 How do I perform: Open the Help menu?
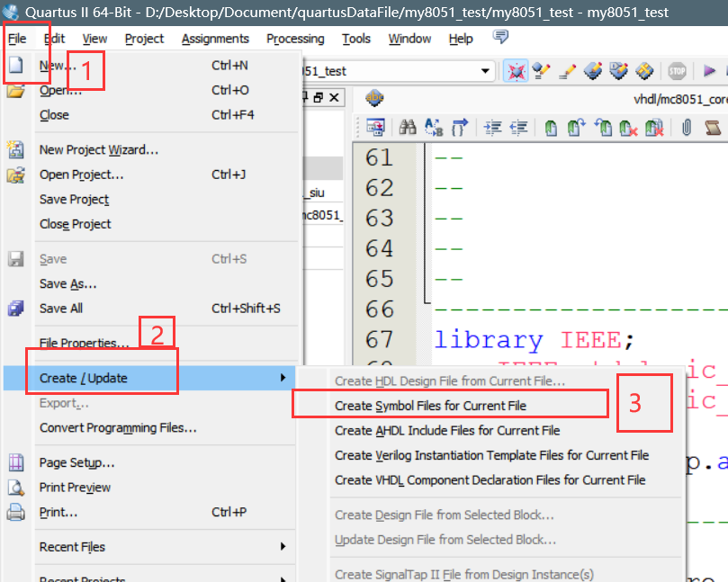click(461, 39)
